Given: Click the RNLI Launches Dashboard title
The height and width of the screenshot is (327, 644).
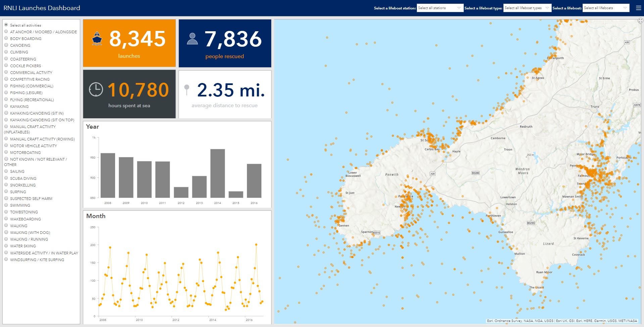Looking at the screenshot, I should [x=42, y=8].
